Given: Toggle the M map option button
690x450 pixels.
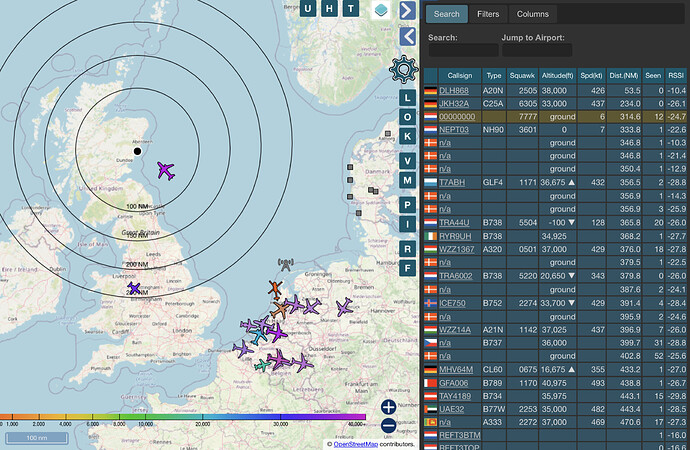Looking at the screenshot, I should tap(407, 180).
